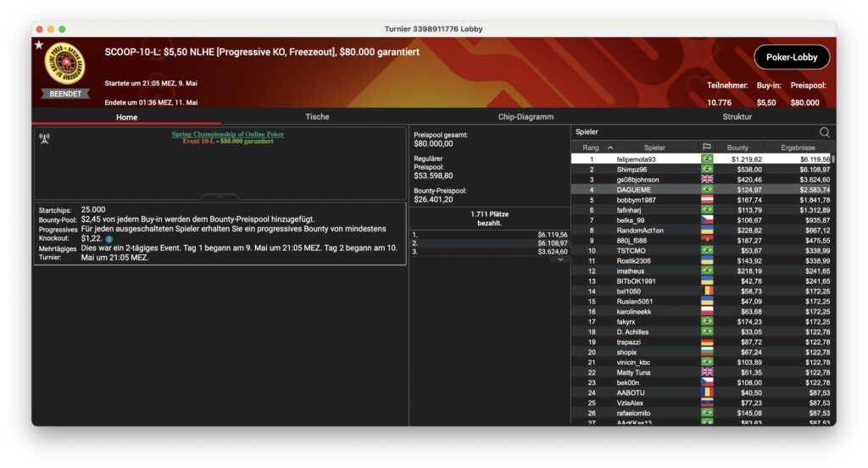Sort by the Bounty column header

(x=737, y=148)
